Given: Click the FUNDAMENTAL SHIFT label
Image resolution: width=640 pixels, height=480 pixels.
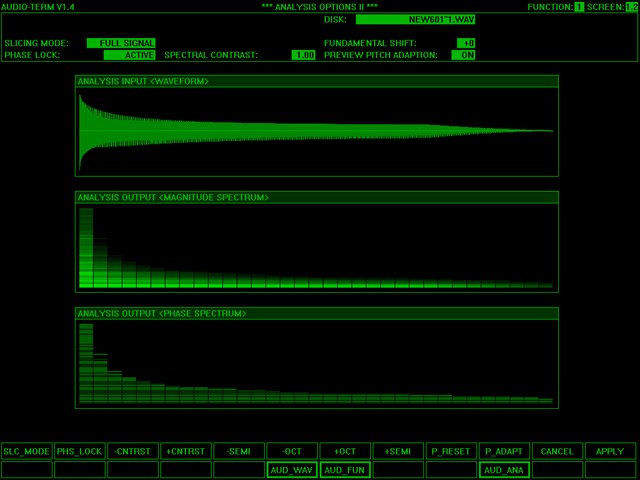Looking at the screenshot, I should (370, 43).
